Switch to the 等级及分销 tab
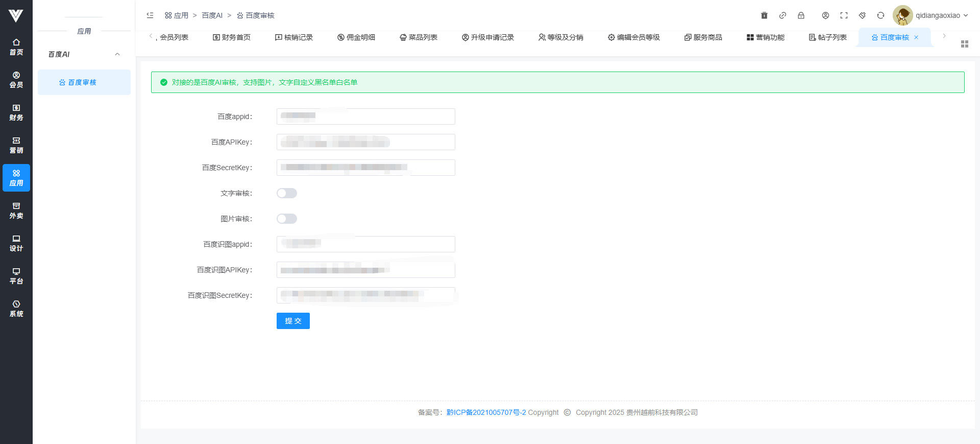The image size is (980, 444). [x=560, y=37]
